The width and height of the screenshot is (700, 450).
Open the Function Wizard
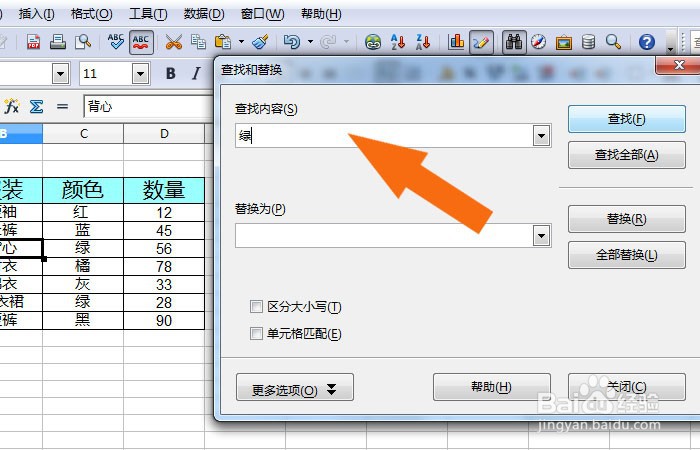pyautogui.click(x=12, y=107)
